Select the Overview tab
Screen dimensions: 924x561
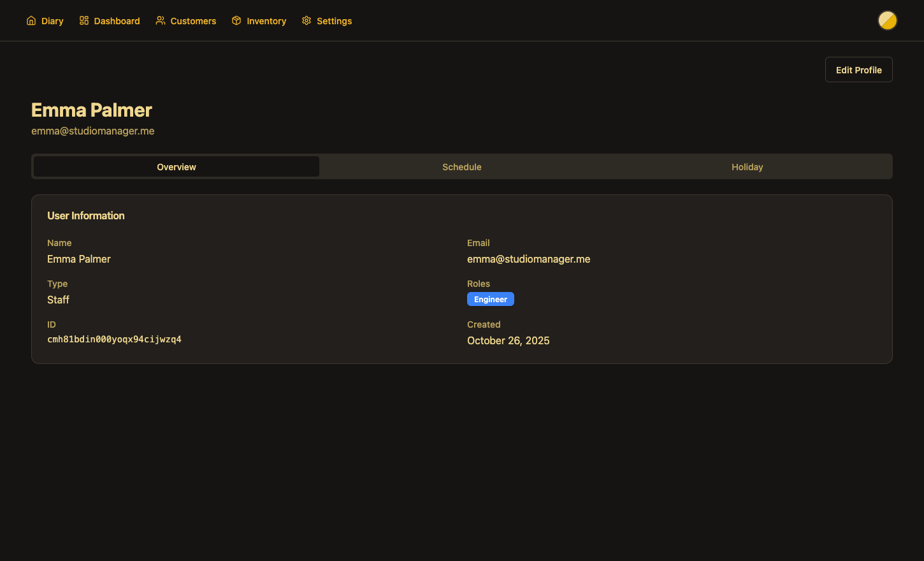[x=177, y=167]
